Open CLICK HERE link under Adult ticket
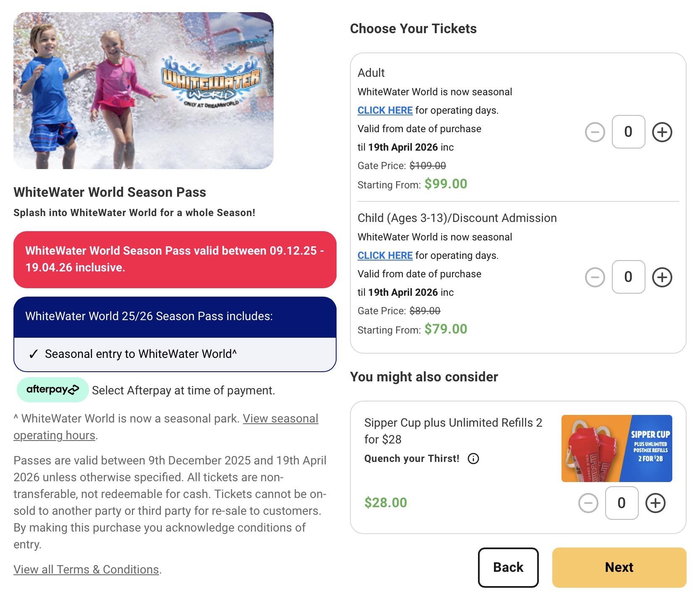 click(385, 110)
